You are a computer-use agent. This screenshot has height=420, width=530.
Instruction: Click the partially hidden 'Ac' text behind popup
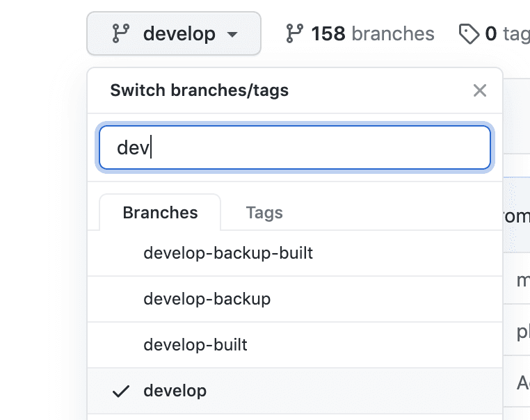(x=522, y=382)
